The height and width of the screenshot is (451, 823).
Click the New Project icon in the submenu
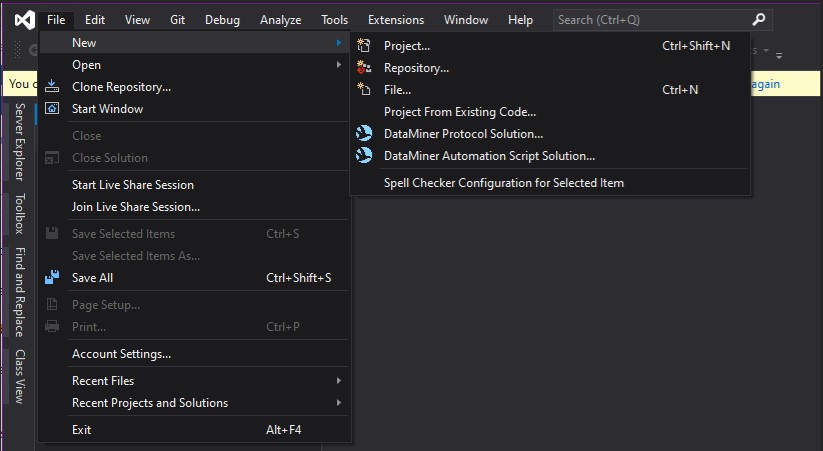point(364,46)
